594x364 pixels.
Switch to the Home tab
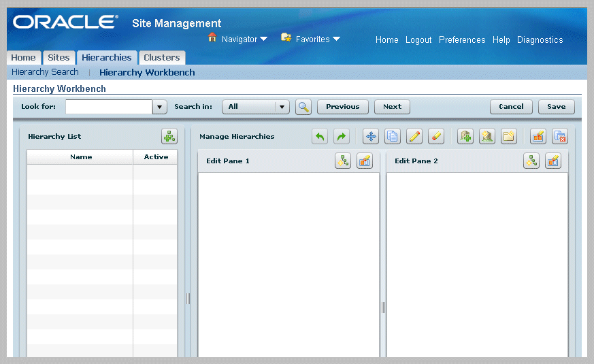pos(24,58)
